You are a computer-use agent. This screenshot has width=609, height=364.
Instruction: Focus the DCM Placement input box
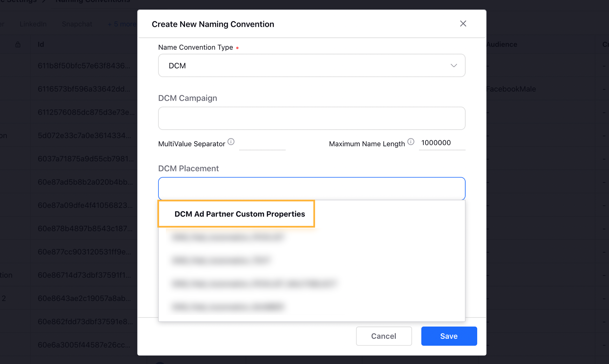312,188
